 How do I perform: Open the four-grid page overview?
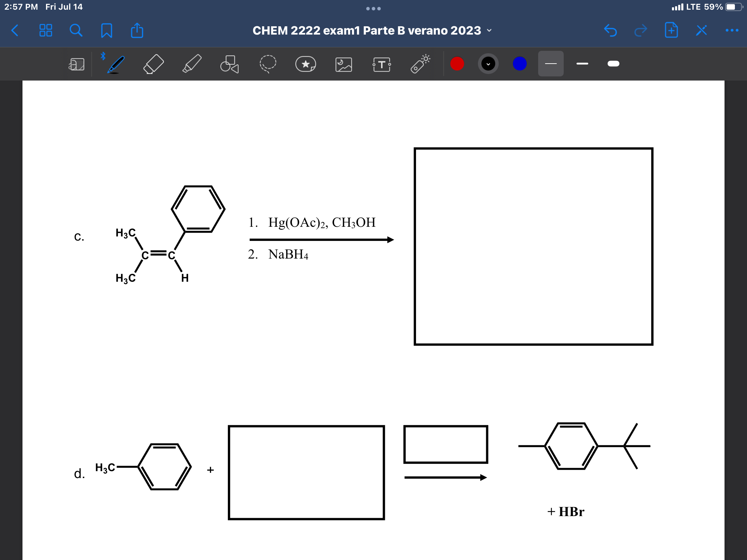click(46, 30)
